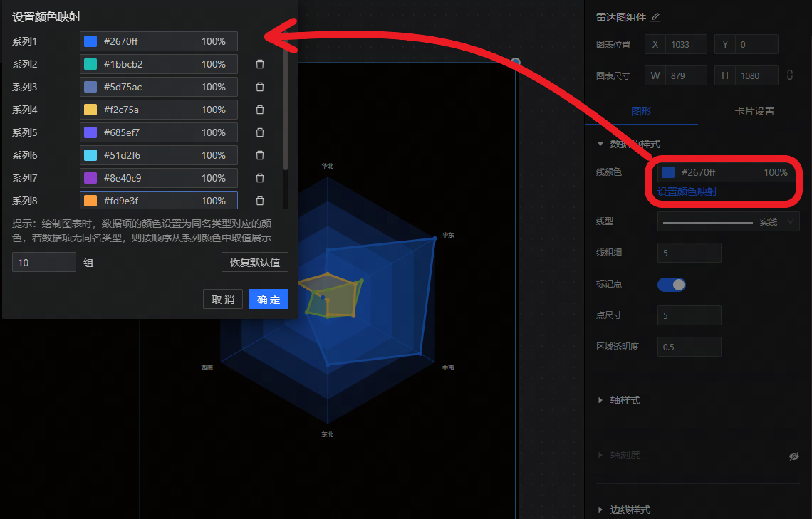
Task: Delete the 系列3 color mapping
Action: click(260, 87)
